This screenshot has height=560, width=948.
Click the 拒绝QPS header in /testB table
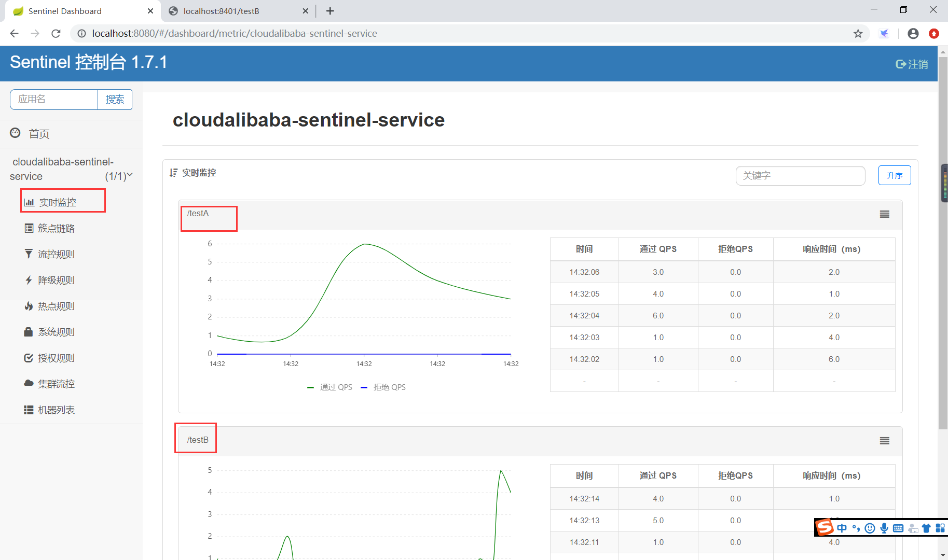[x=735, y=475]
